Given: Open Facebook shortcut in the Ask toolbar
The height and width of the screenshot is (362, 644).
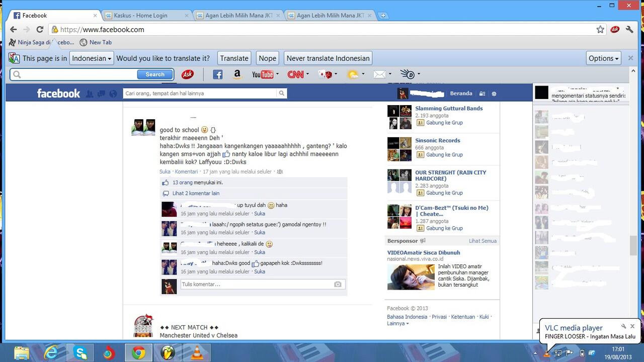Looking at the screenshot, I should (x=218, y=74).
